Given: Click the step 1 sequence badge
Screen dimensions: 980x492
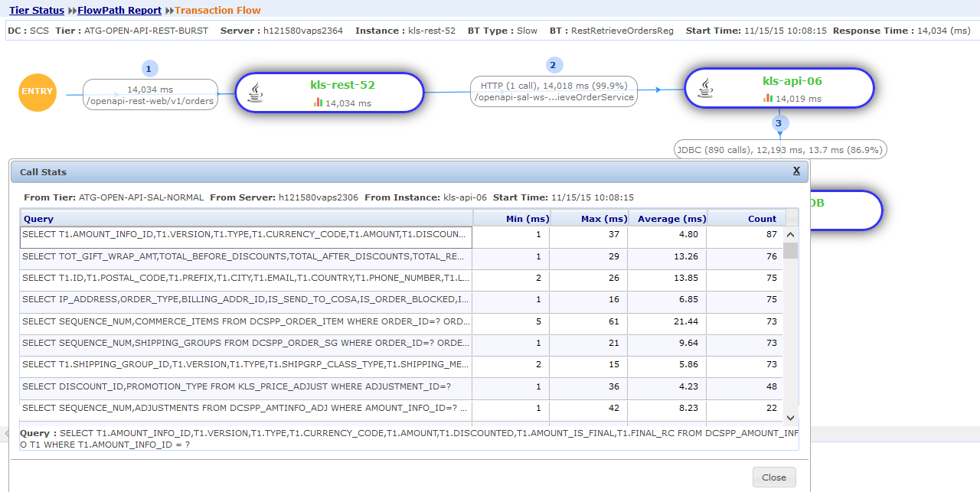Looking at the screenshot, I should coord(150,68).
